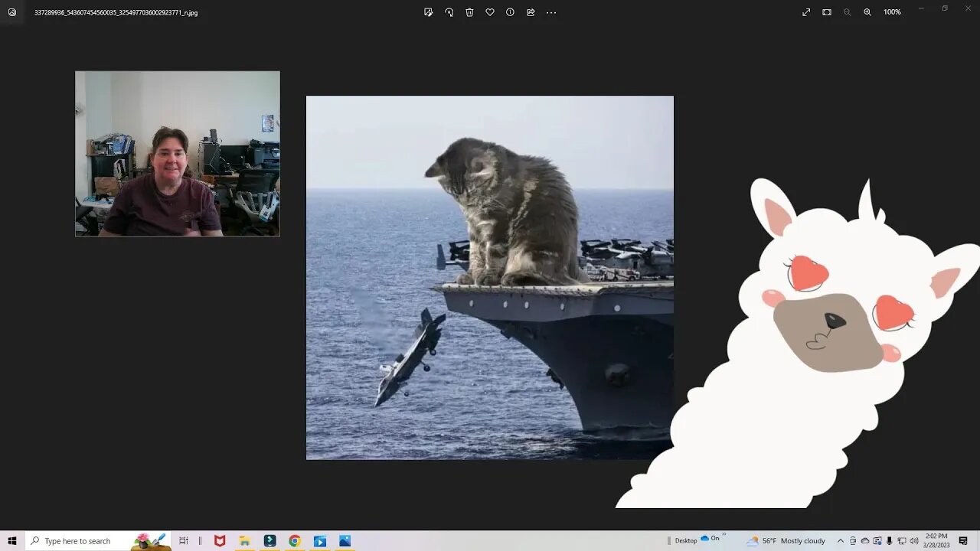
Task: Click the Photos app icon in the title bar
Action: click(11, 12)
